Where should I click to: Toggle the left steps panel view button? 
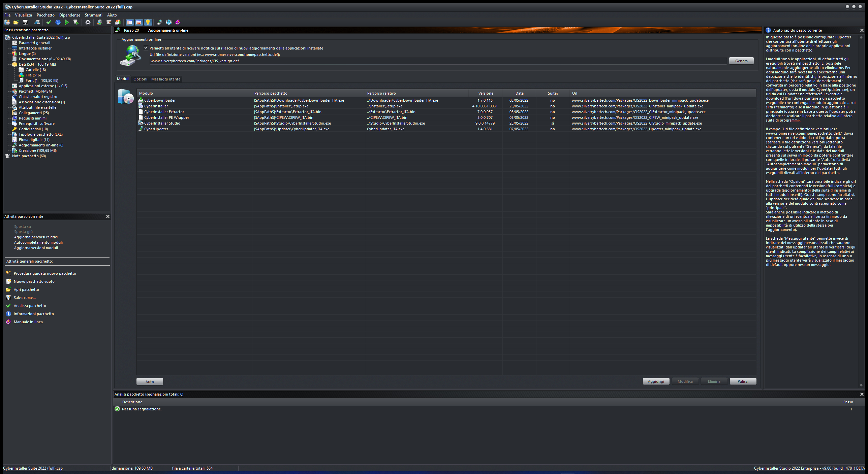point(130,22)
